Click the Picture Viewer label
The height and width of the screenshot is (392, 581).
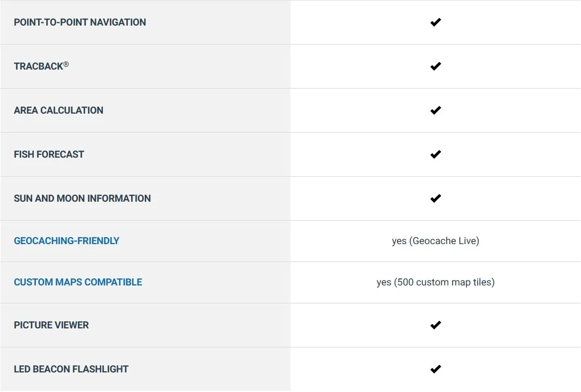(x=51, y=325)
